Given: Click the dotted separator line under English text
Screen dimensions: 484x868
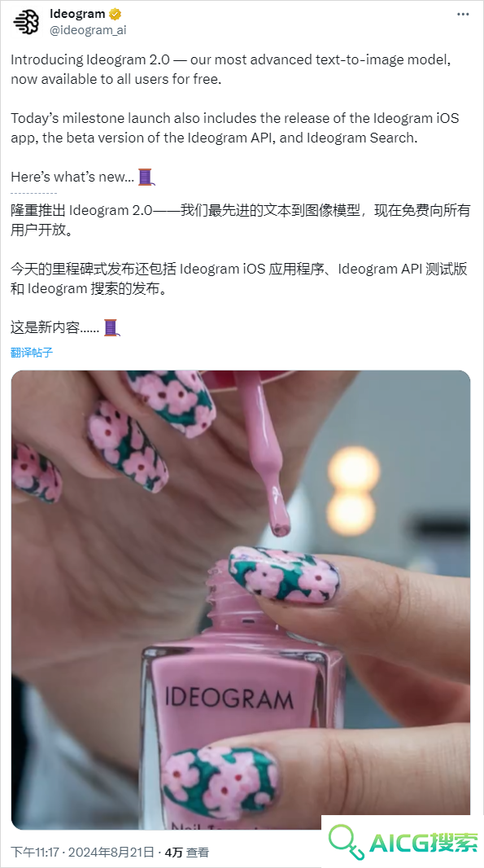Looking at the screenshot, I should click(x=33, y=193).
